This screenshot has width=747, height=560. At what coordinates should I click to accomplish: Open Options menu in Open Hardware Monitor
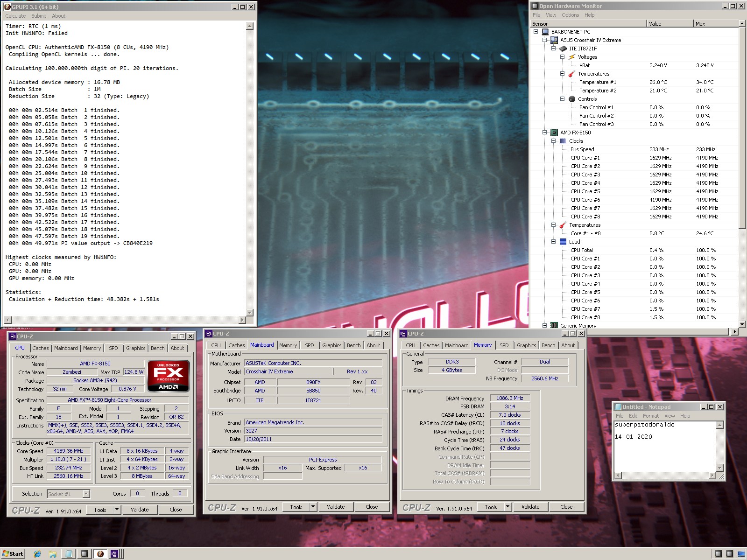click(570, 15)
